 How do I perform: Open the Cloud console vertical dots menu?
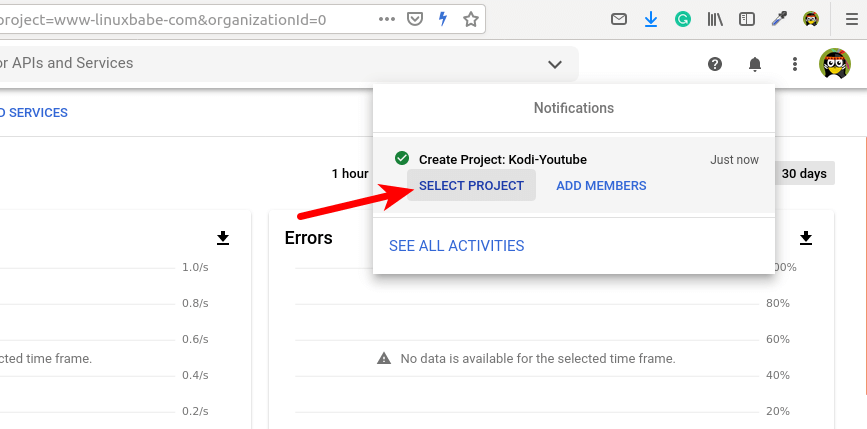tap(795, 64)
